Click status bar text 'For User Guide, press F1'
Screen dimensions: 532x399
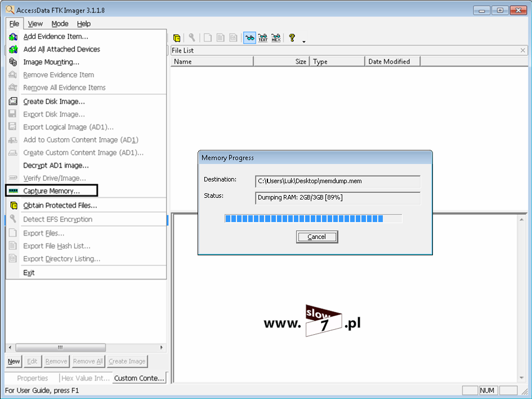tap(42, 391)
